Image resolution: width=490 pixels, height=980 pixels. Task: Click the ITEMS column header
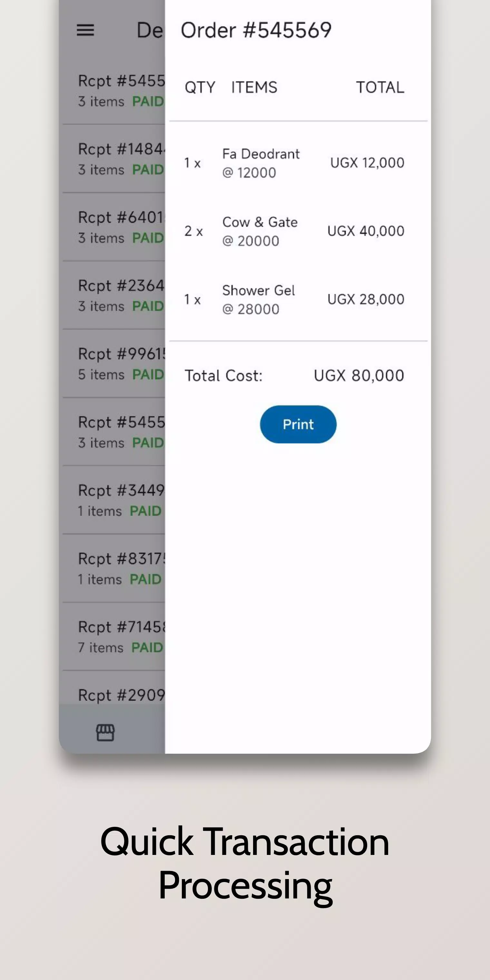(254, 87)
